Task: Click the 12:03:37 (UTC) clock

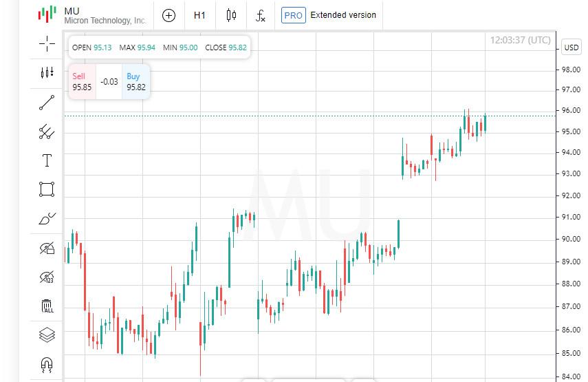Action: (x=521, y=40)
